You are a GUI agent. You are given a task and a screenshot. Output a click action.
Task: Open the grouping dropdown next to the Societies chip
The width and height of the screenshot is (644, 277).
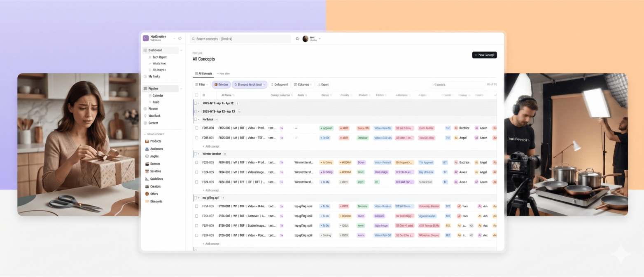pos(264,85)
